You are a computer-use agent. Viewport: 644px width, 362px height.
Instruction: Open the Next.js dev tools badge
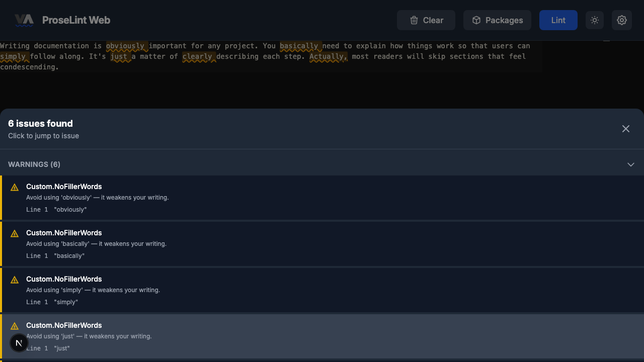click(19, 343)
